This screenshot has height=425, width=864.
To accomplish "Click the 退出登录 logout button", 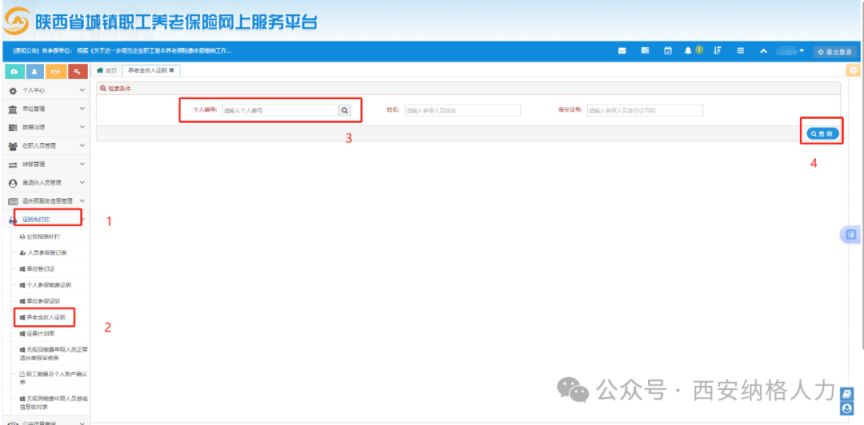I will click(834, 52).
